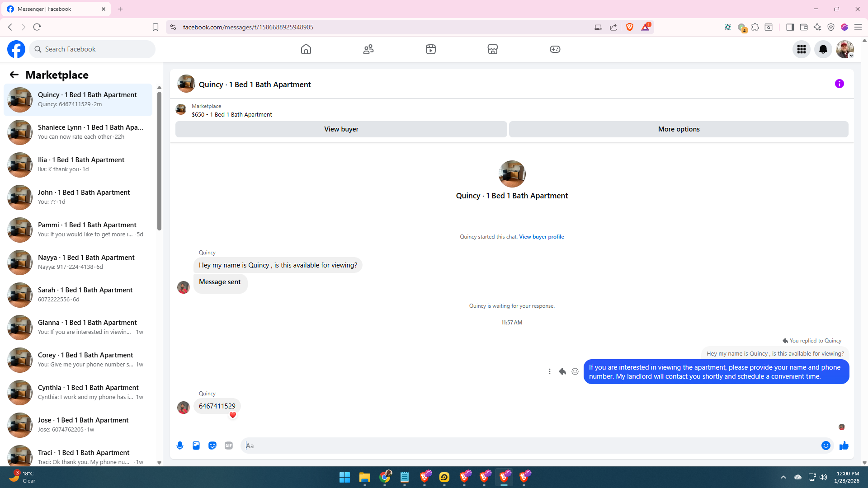The height and width of the screenshot is (488, 868).
Task: Send a thumbs-up like
Action: point(844,446)
